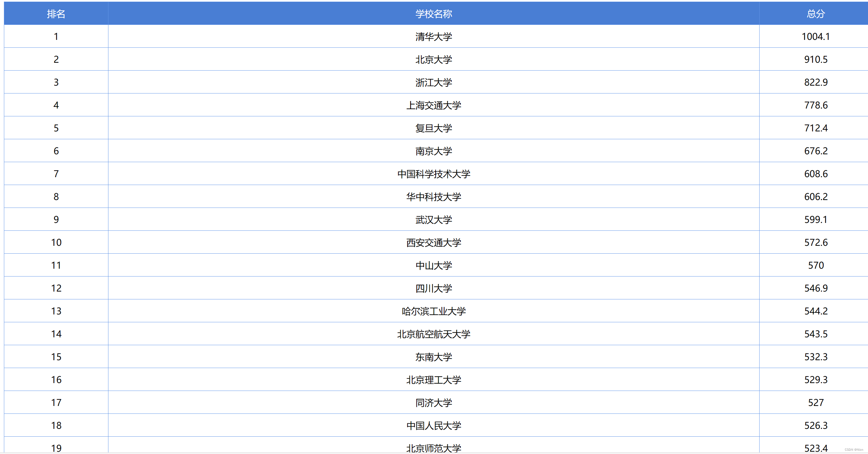Click the 总分 column header
This screenshot has width=868, height=454.
point(815,14)
